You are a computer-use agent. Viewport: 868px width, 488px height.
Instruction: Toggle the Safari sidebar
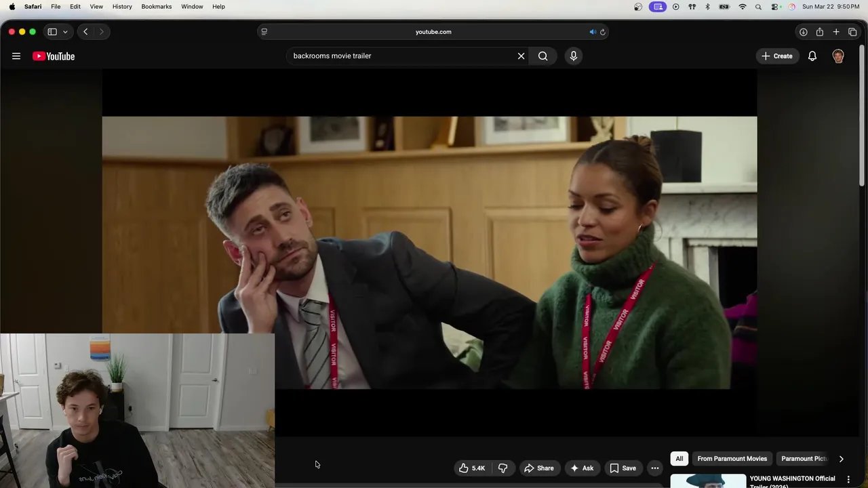pos(52,32)
